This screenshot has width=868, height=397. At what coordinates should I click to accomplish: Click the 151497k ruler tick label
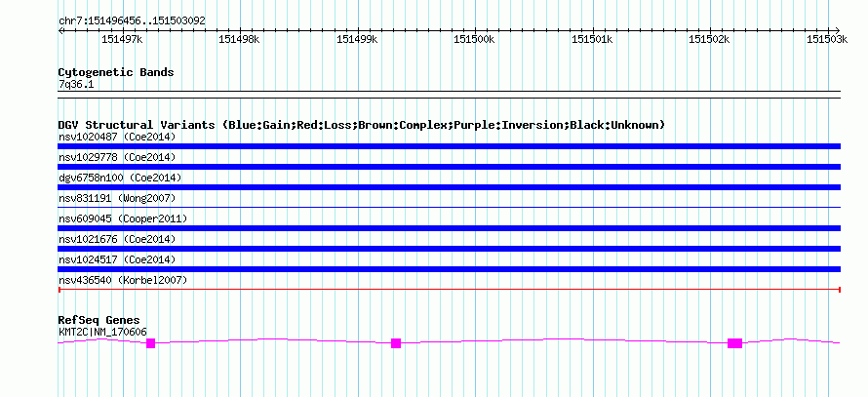tap(123, 39)
